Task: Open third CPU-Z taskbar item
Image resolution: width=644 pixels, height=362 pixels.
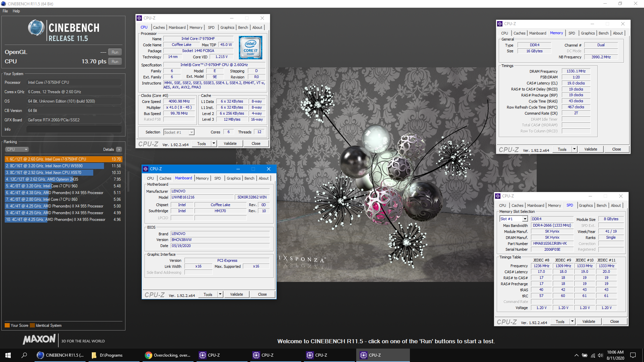Action: click(x=329, y=355)
